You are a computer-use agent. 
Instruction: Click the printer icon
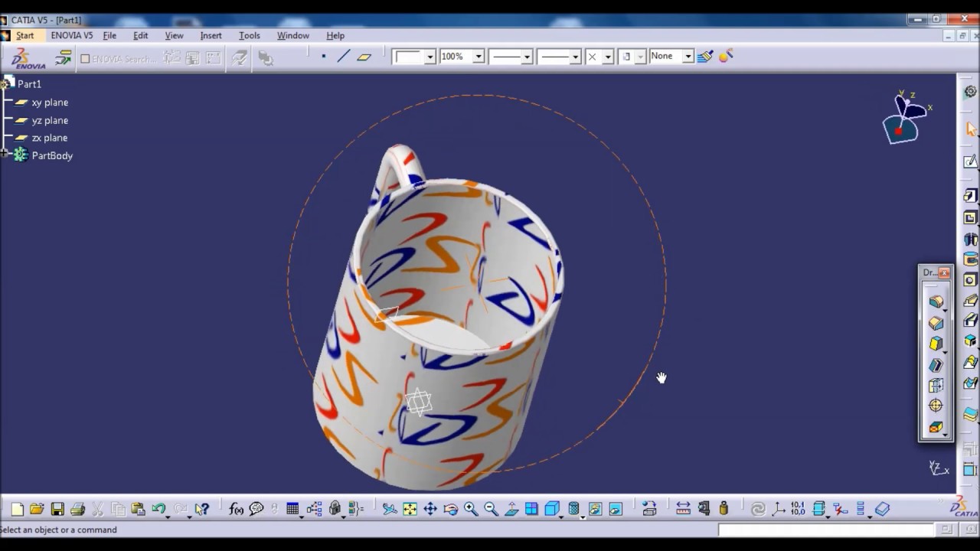click(x=77, y=509)
